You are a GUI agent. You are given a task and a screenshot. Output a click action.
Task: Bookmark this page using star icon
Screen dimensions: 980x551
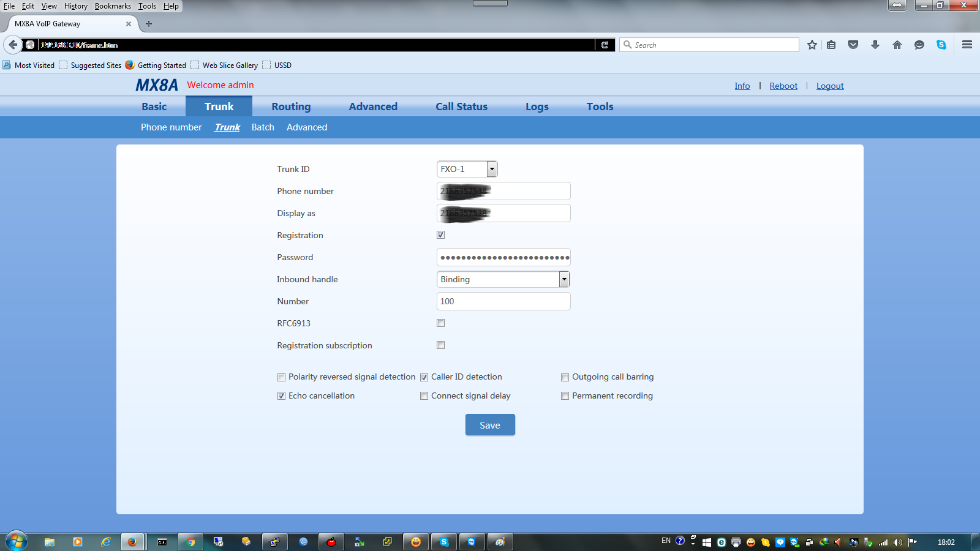tap(812, 45)
